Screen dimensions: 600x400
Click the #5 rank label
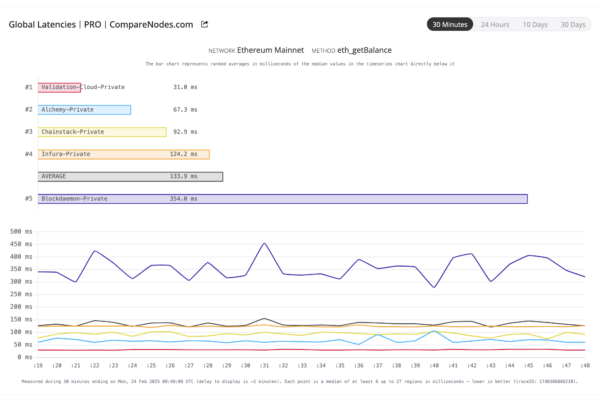pyautogui.click(x=29, y=199)
